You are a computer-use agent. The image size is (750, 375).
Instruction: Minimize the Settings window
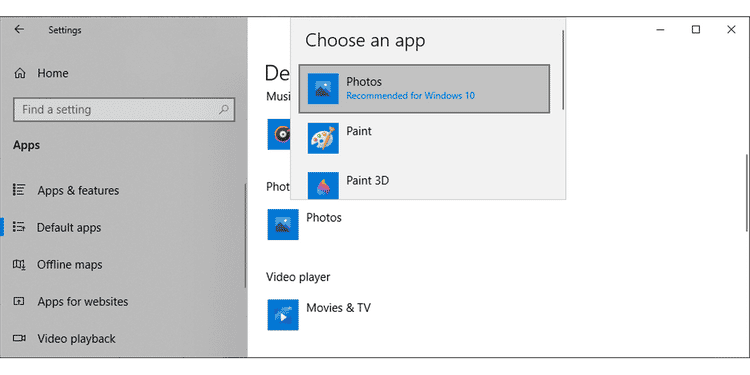tap(661, 30)
